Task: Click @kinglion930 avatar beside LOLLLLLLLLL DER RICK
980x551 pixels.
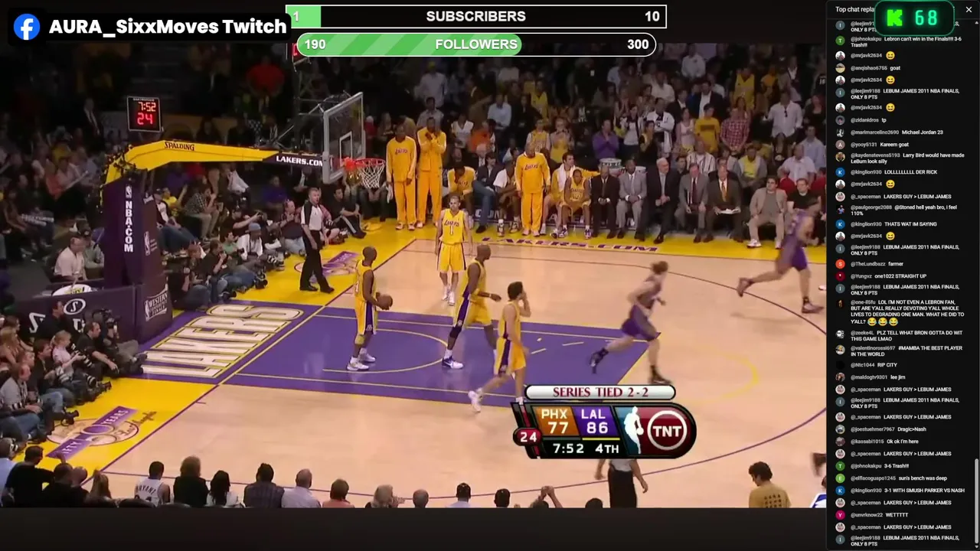Action: [840, 172]
